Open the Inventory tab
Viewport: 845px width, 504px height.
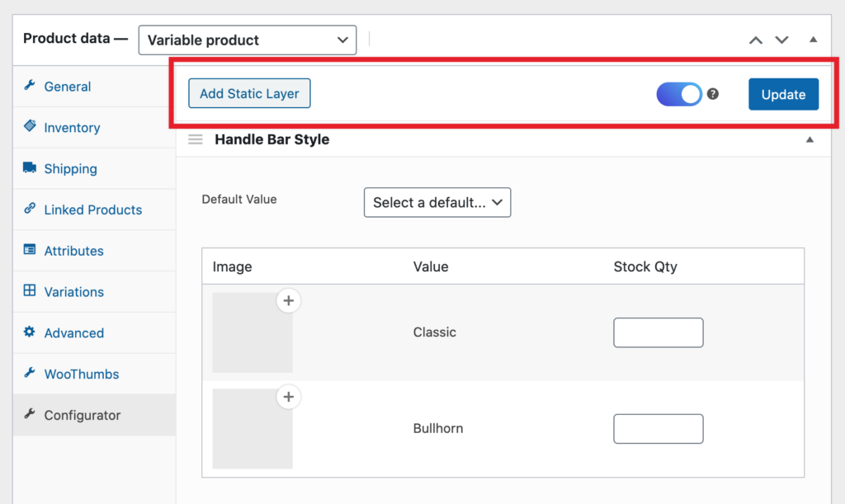coord(72,128)
